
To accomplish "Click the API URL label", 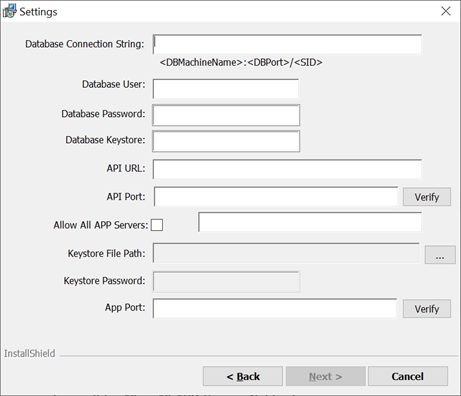I will [x=126, y=168].
